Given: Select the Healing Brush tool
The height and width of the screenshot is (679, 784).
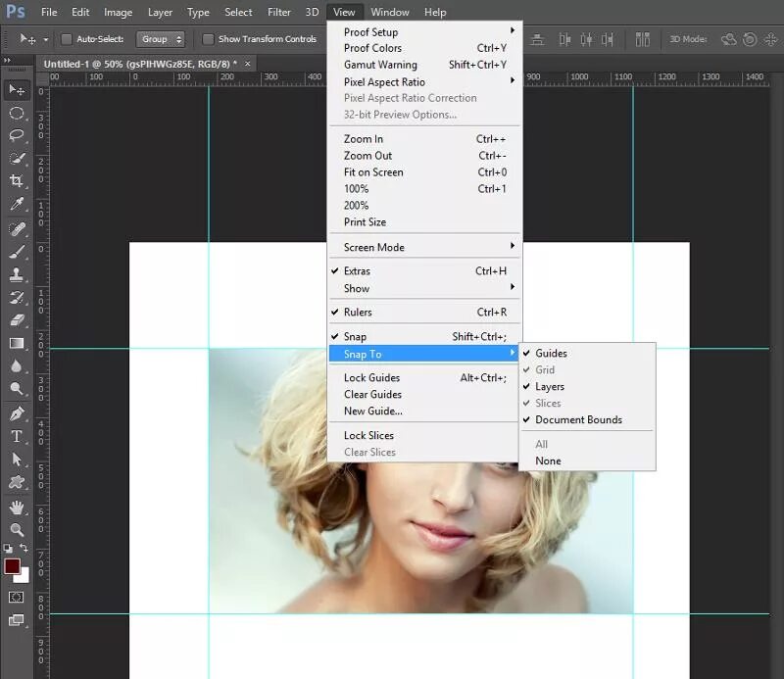Looking at the screenshot, I should tap(17, 229).
